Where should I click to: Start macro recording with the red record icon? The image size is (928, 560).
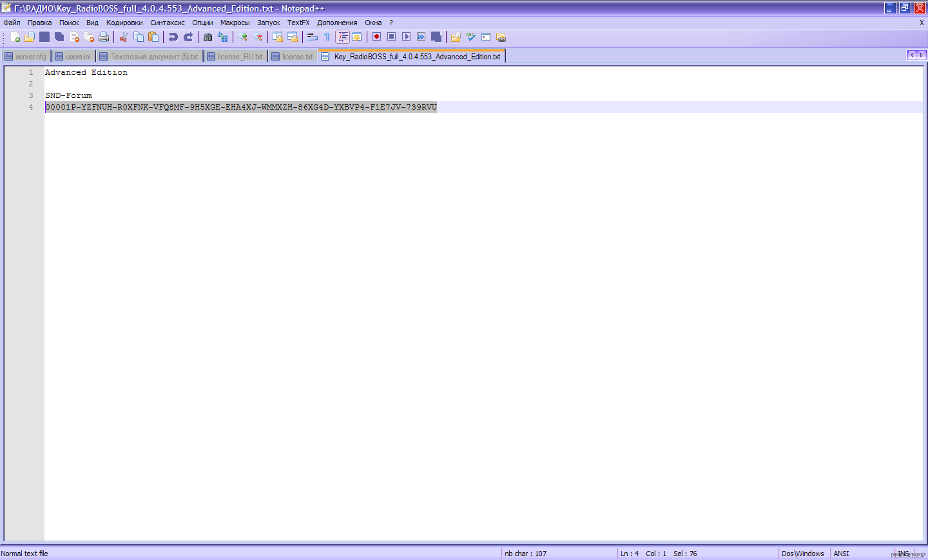coord(377,37)
